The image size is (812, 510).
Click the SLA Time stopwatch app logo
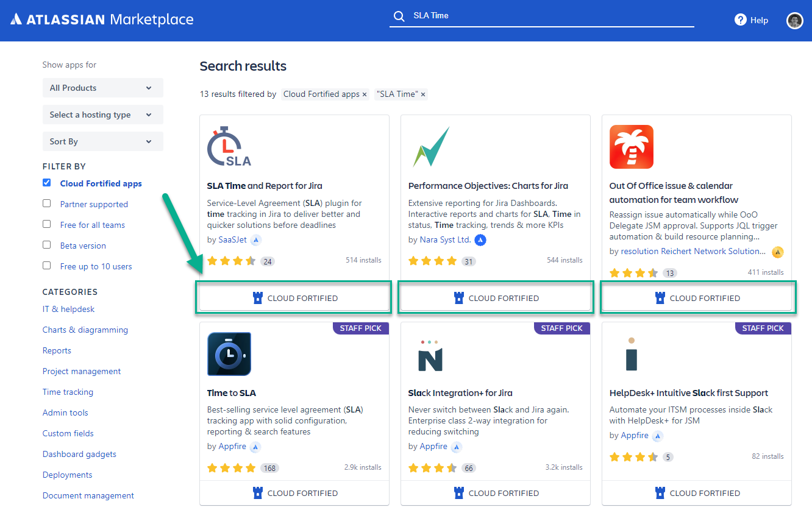[229, 147]
